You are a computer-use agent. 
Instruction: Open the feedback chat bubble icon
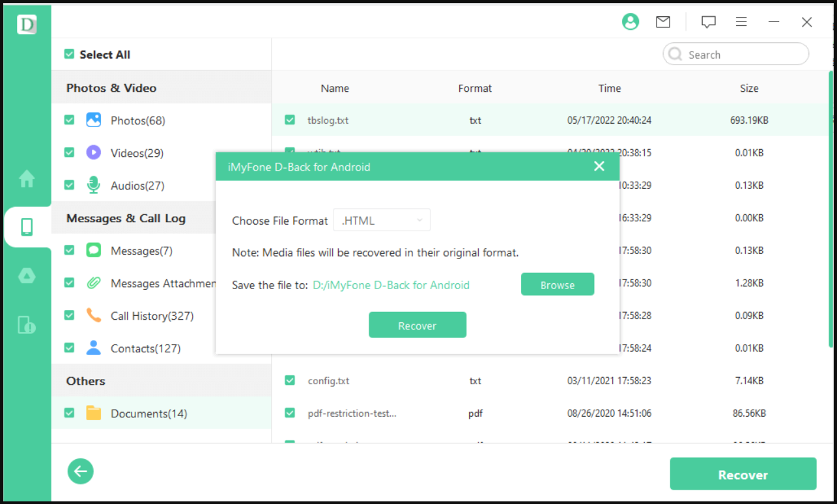tap(709, 22)
